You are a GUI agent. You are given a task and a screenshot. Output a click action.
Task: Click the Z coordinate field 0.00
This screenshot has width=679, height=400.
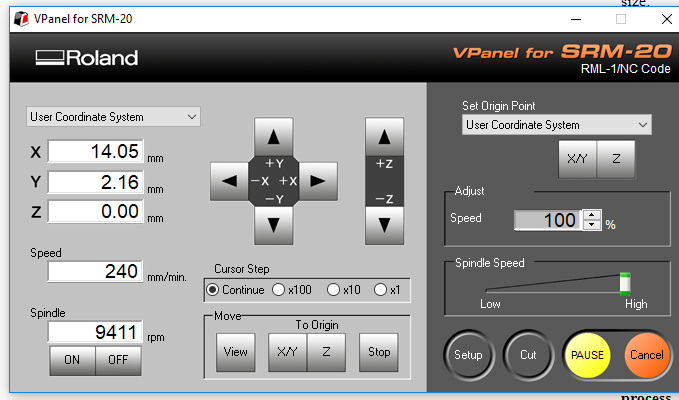coord(95,211)
